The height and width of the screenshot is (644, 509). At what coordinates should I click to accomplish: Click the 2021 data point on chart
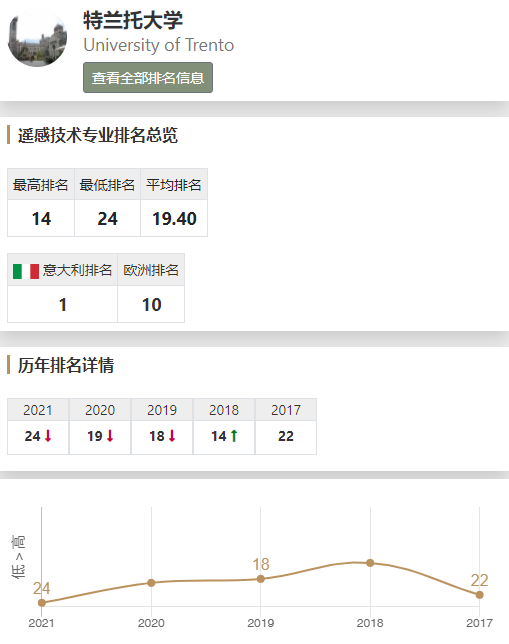coord(41,603)
